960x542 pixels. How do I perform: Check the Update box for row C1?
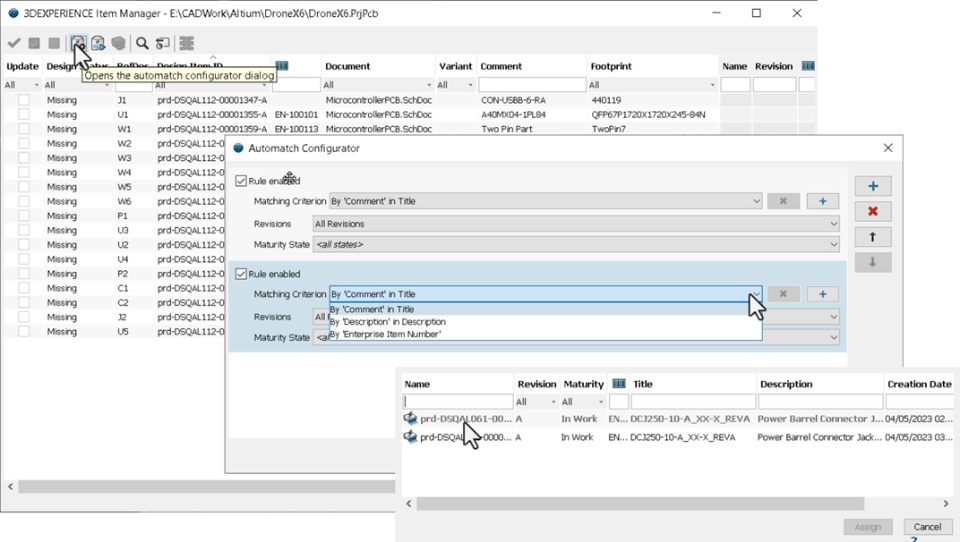coord(23,288)
